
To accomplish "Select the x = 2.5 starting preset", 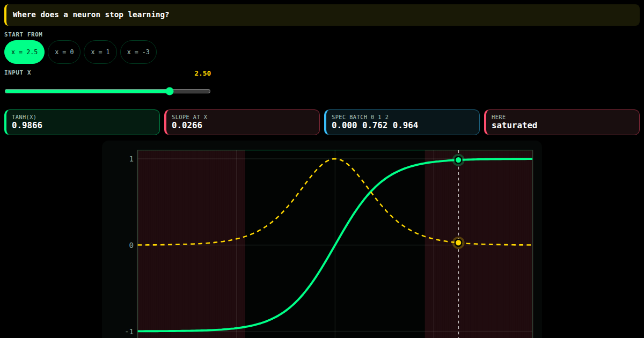I will [x=24, y=52].
